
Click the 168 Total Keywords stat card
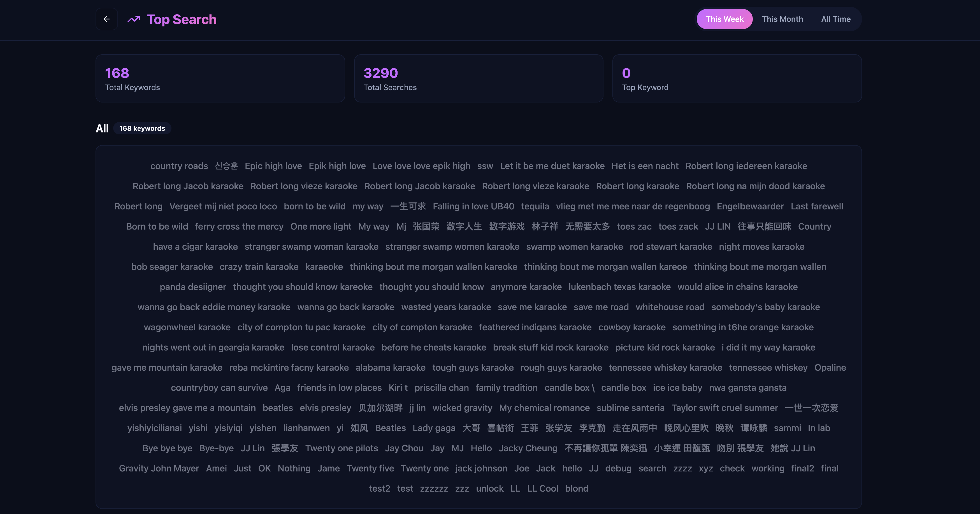[x=220, y=78]
